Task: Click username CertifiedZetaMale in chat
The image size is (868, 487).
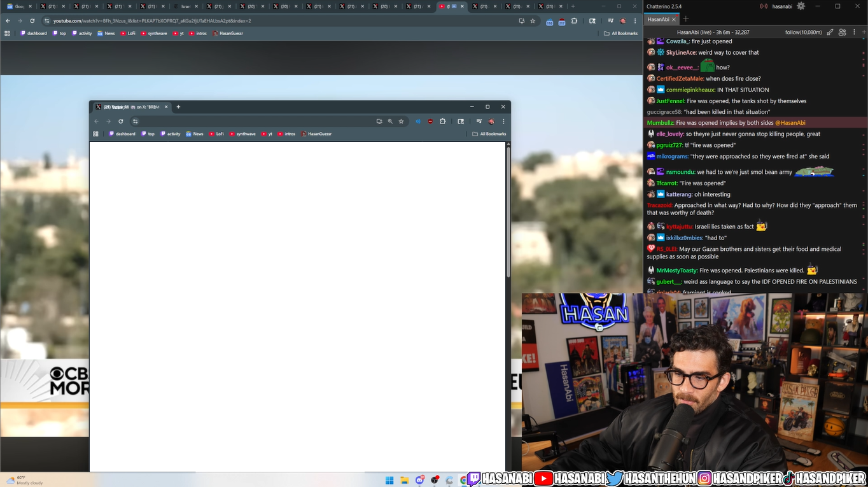Action: pos(680,79)
